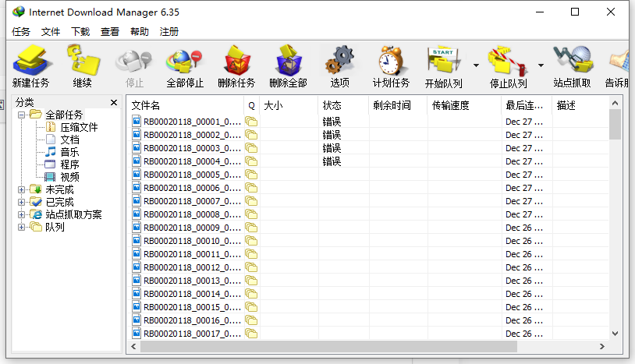Expand the 站点抓取方案 tree node

(x=22, y=215)
